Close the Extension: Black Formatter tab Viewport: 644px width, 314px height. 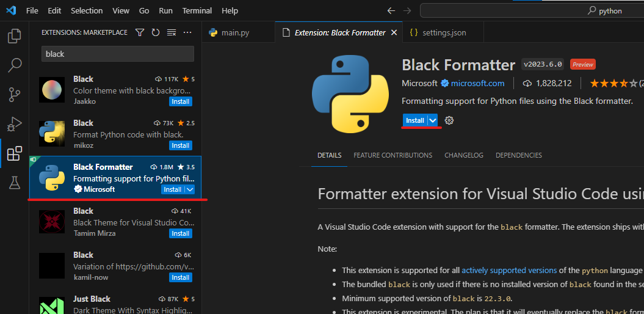pos(394,32)
